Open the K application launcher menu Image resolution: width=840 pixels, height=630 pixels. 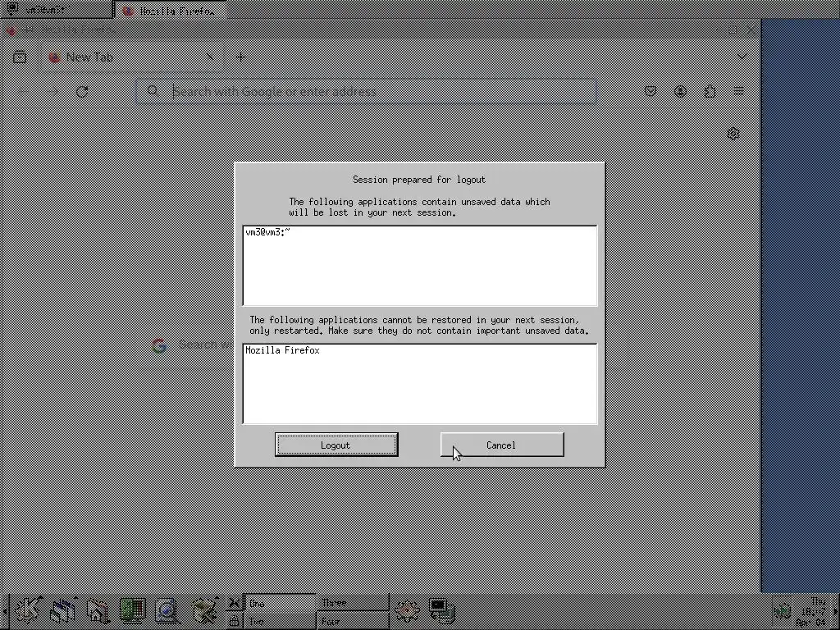(x=29, y=610)
